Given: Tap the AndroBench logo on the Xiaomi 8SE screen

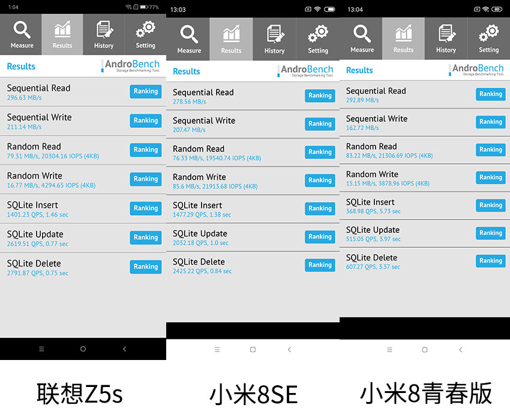Looking at the screenshot, I should click(x=307, y=71).
